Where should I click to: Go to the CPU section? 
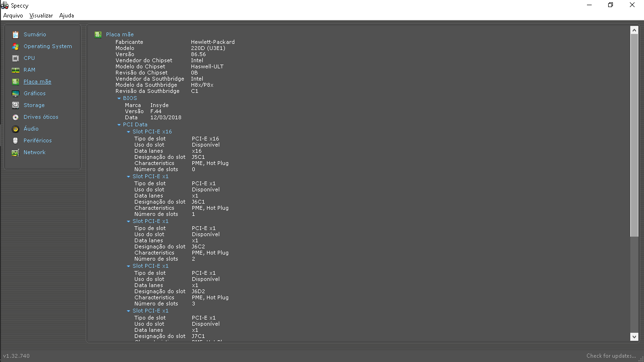[x=29, y=58]
